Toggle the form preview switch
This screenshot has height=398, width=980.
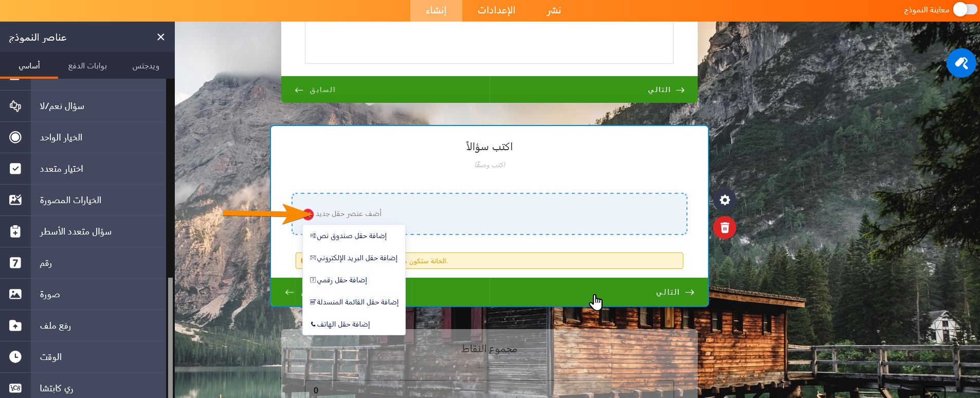965,9
